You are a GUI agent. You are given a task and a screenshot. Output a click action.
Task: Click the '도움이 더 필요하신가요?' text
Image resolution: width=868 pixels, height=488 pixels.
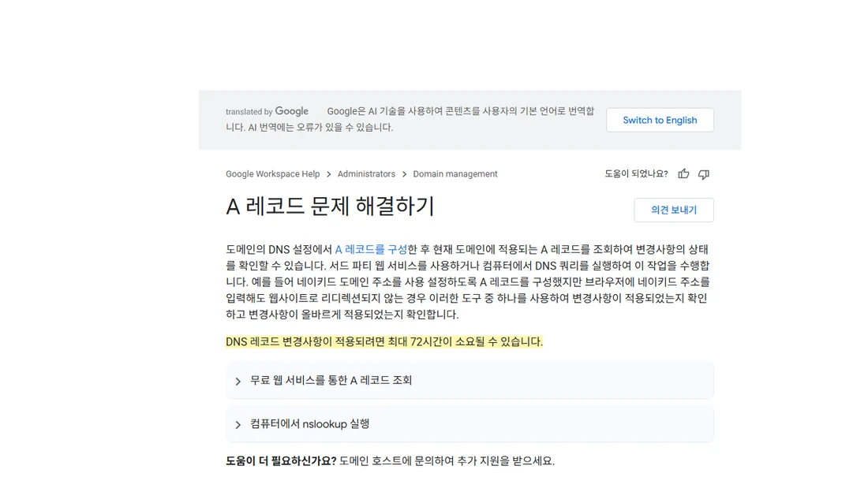pyautogui.click(x=281, y=461)
